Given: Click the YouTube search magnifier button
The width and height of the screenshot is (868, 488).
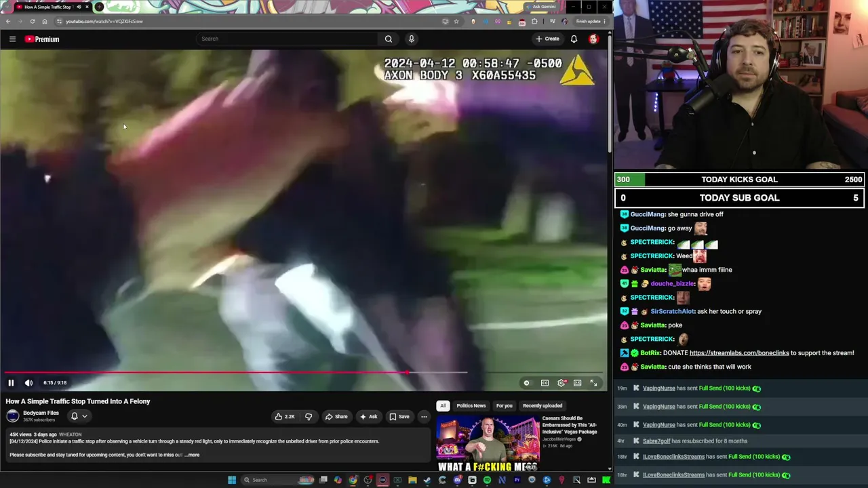Looking at the screenshot, I should tap(389, 39).
